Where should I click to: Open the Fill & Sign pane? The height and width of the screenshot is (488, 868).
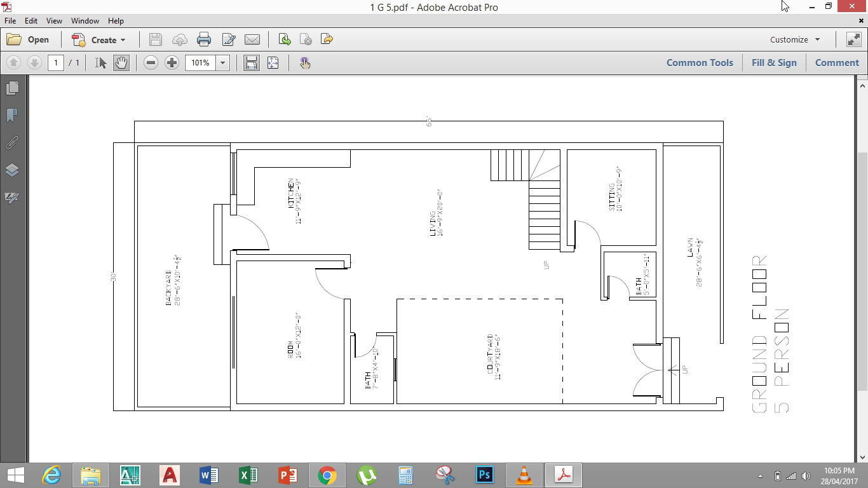click(773, 63)
